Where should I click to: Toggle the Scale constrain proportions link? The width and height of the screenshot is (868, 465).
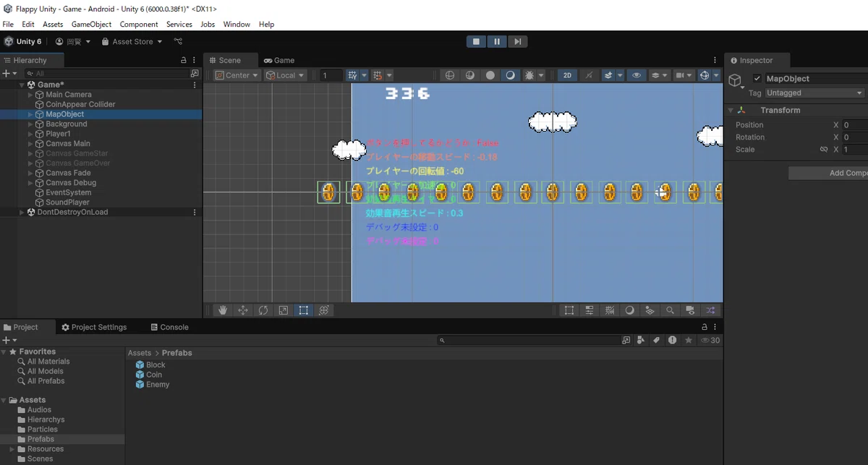pos(823,150)
